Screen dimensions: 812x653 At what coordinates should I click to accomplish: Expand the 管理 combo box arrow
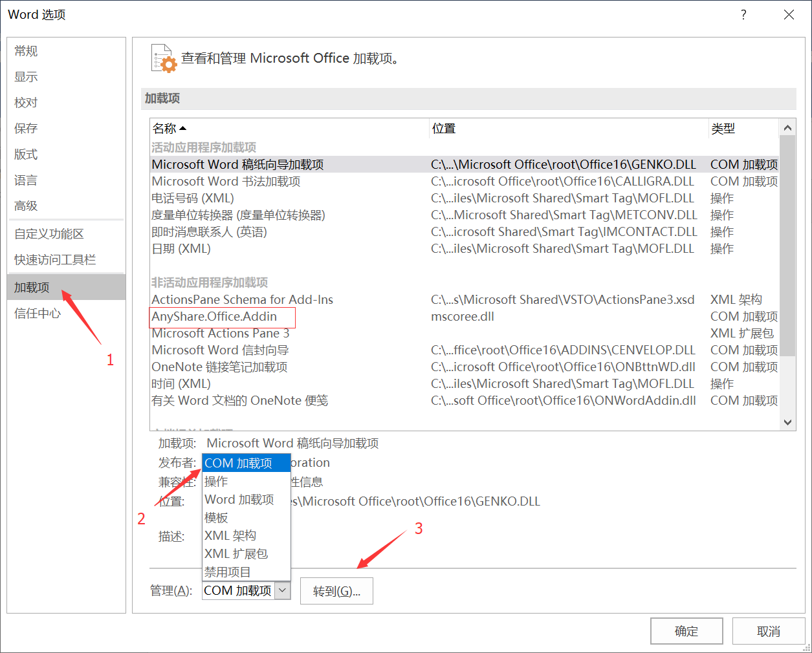[x=283, y=590]
